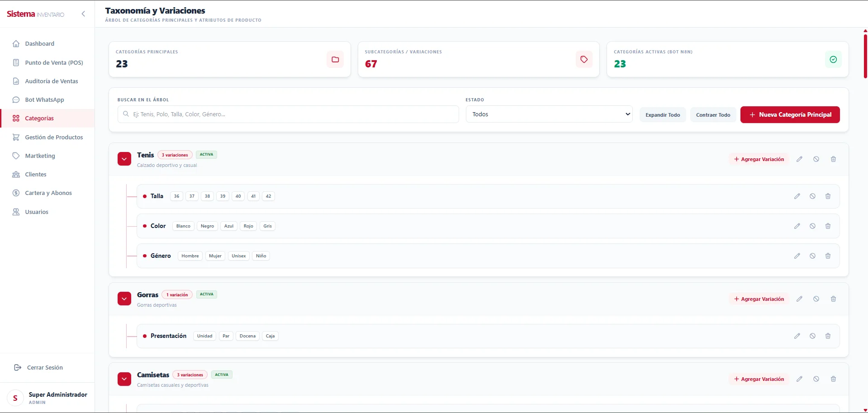Click Expandir Todo button
Screen dimensions: 868x413
[663, 115]
